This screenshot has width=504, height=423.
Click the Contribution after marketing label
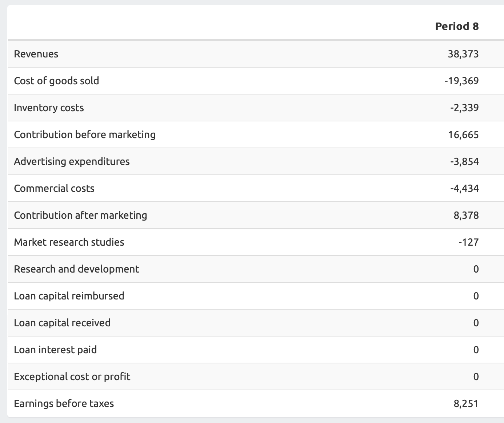click(80, 215)
